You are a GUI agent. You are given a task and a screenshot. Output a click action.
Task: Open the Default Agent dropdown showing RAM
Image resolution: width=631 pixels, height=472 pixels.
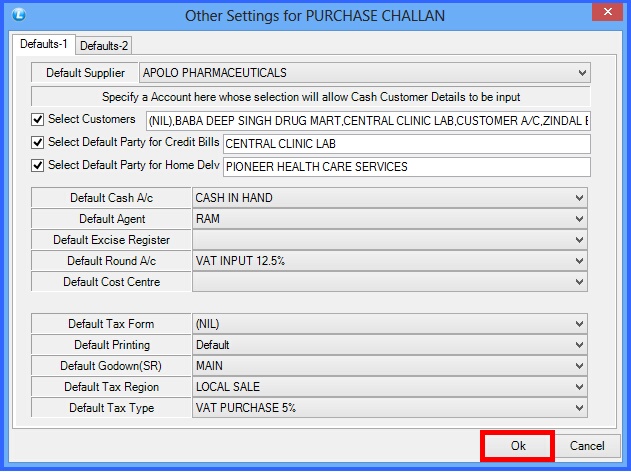(390, 219)
